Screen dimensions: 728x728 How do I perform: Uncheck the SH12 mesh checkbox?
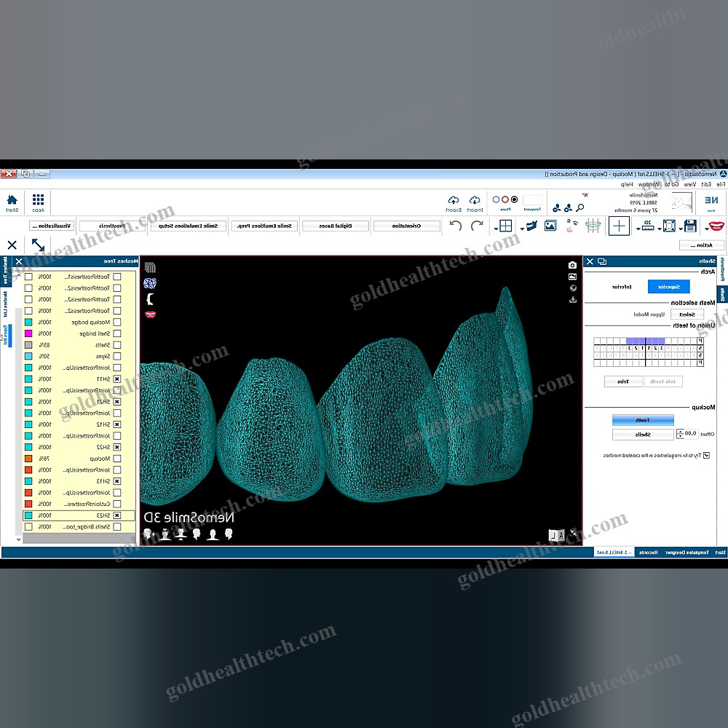[117, 424]
